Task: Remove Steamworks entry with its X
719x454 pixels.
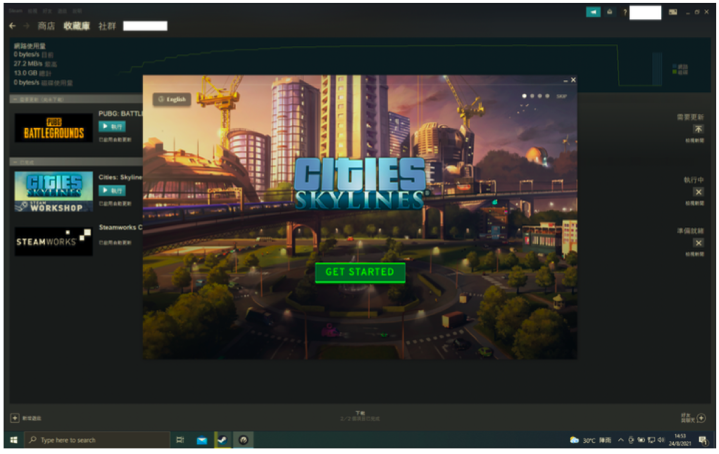Action: coord(698,243)
